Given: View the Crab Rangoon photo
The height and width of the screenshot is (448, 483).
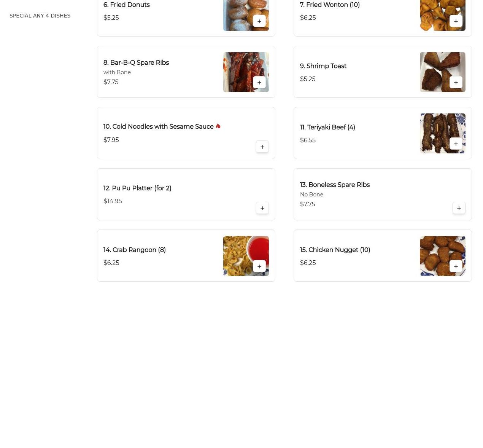Looking at the screenshot, I should [246, 256].
